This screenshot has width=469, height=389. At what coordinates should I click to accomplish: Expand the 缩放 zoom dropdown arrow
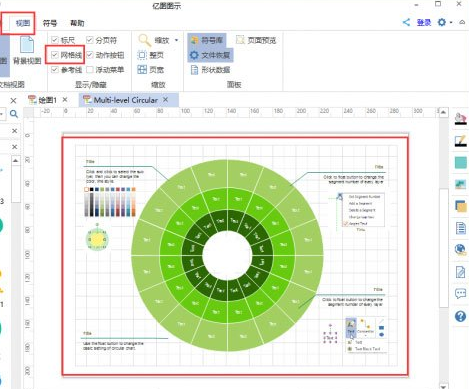176,40
